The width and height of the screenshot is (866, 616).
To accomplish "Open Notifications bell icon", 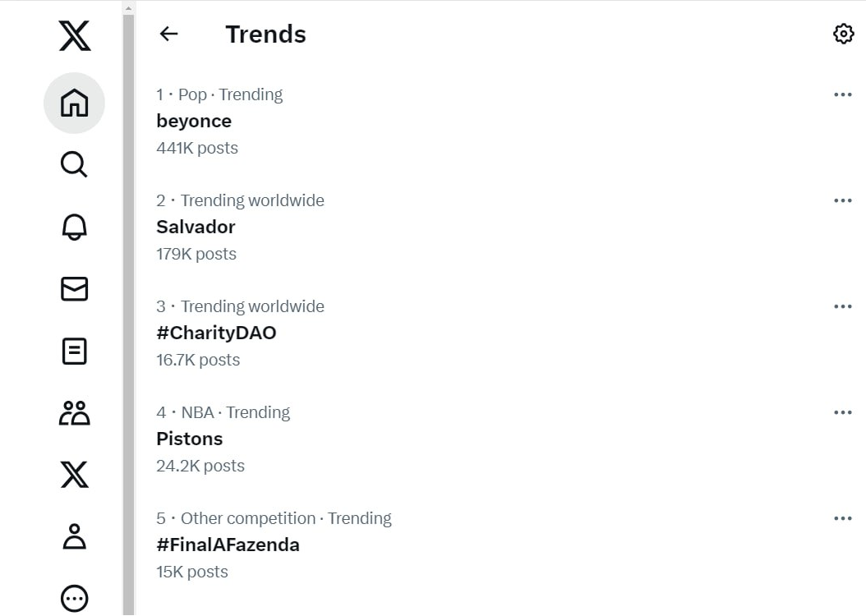I will [74, 227].
